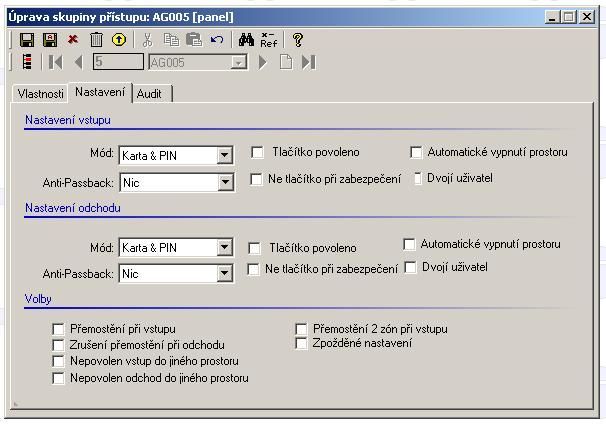Click the undo arrow icon
Image resolution: width=606 pixels, height=432 pixels.
click(x=217, y=40)
